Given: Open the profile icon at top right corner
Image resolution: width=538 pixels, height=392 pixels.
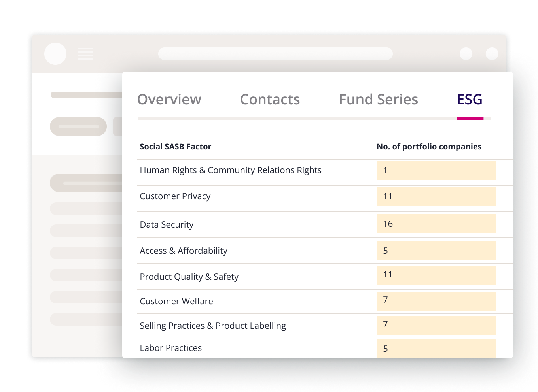Looking at the screenshot, I should 492,53.
